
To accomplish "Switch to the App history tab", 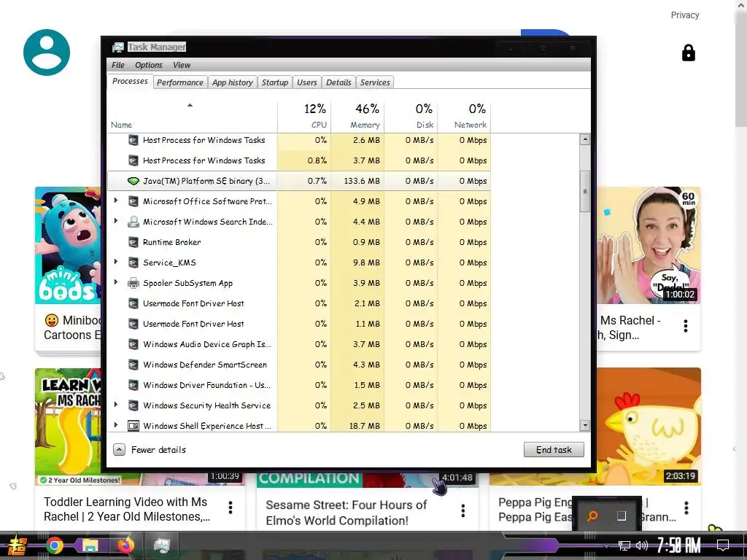I will pyautogui.click(x=233, y=82).
